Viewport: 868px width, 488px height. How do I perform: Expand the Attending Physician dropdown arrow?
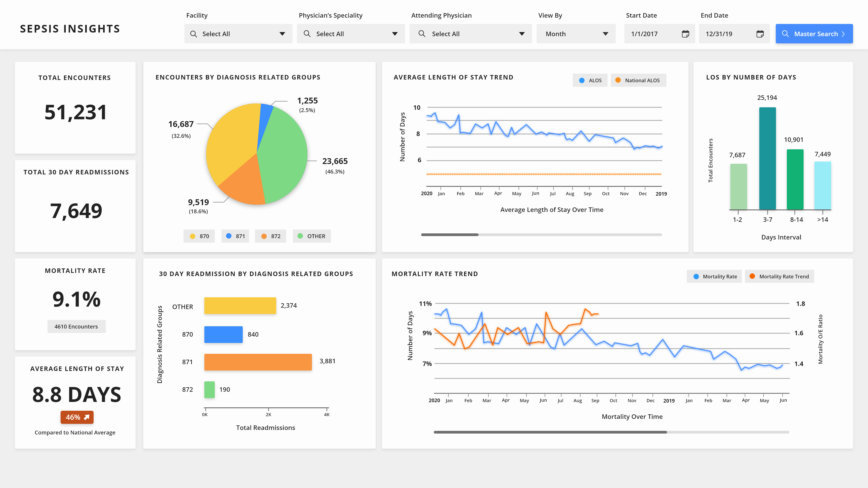522,34
